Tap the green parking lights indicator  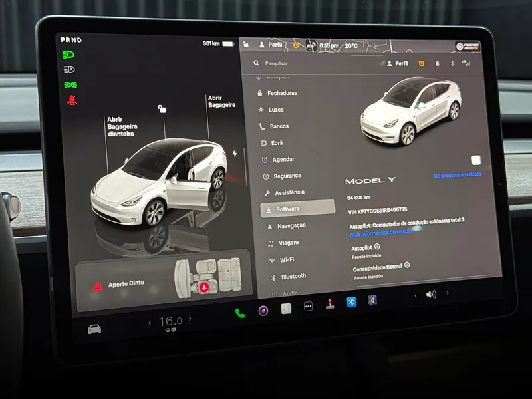coord(70,85)
